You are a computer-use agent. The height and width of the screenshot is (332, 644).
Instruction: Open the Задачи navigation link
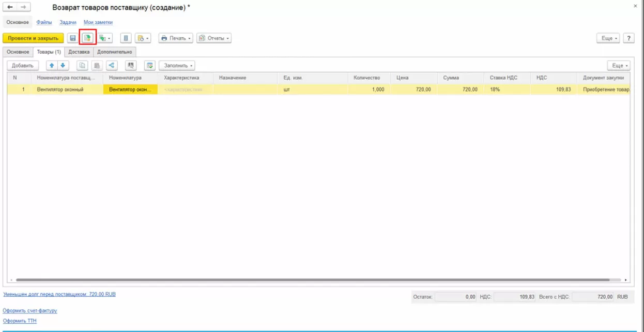[68, 22]
